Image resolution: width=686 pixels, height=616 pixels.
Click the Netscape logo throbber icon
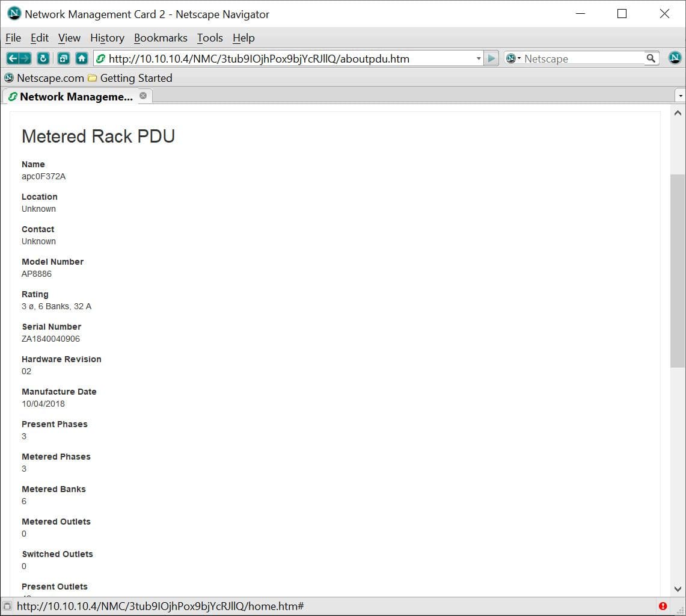675,58
